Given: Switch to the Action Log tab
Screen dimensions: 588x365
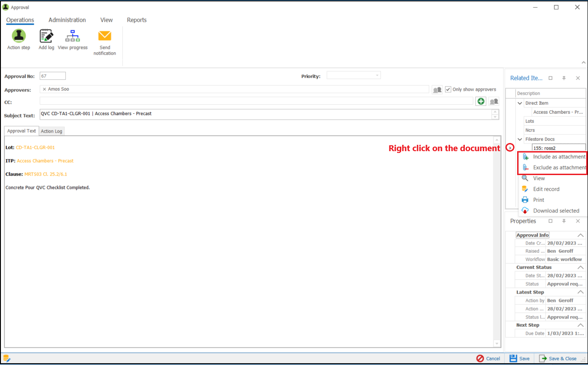Looking at the screenshot, I should [51, 131].
